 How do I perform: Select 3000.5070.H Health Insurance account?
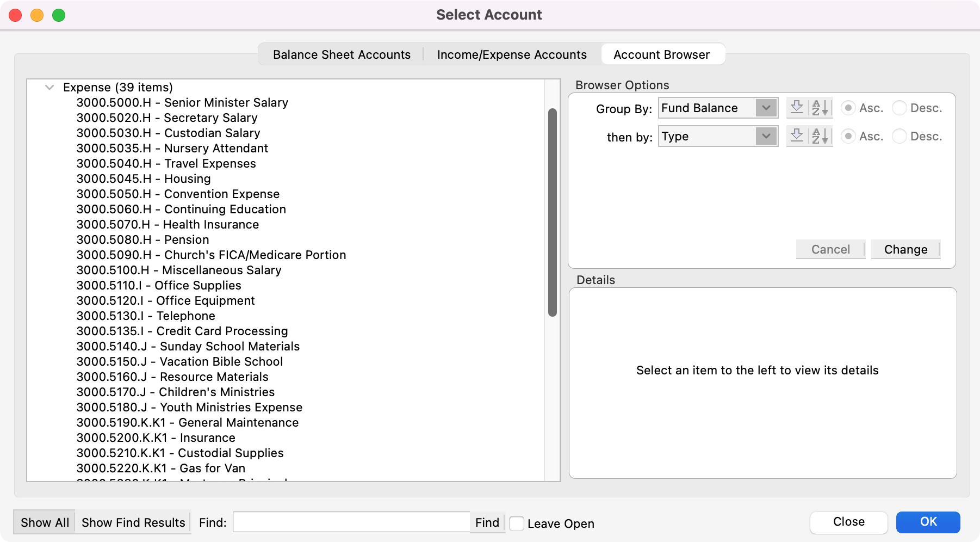click(x=168, y=224)
